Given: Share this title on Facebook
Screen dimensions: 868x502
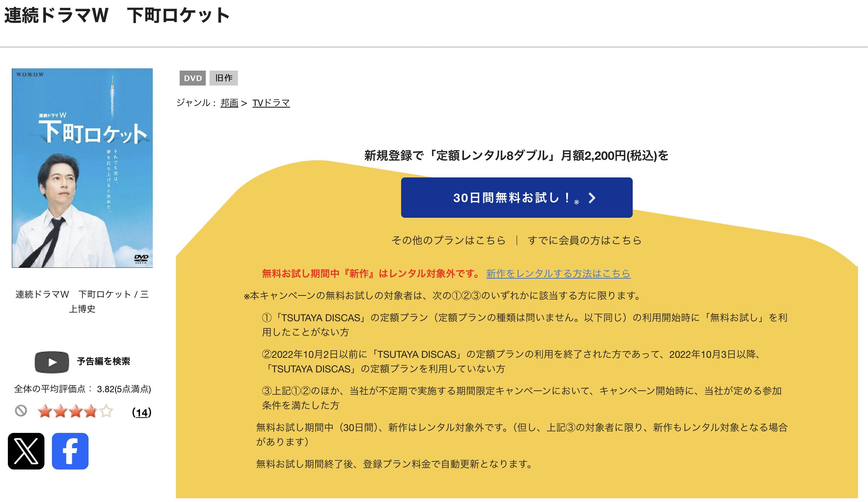Looking at the screenshot, I should (x=70, y=451).
